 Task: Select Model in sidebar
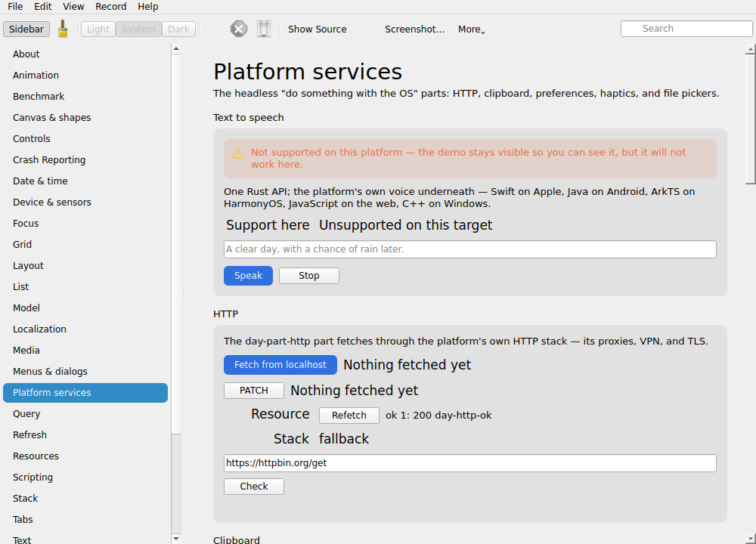coord(85,308)
